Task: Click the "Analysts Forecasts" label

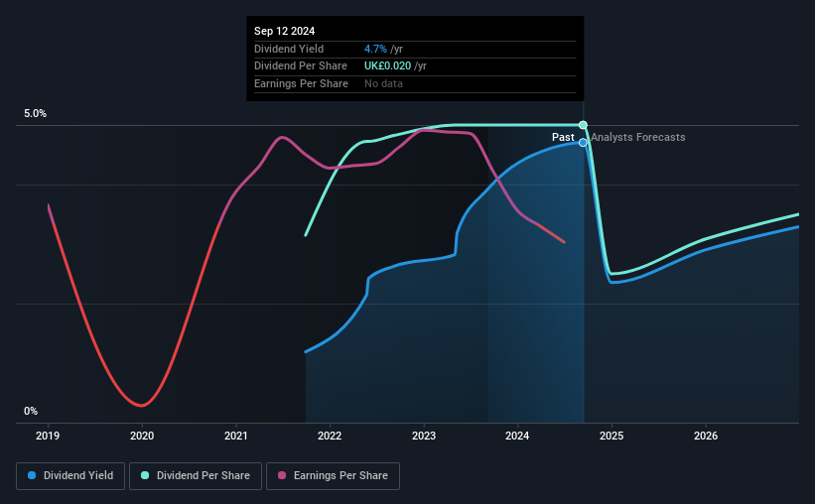Action: (637, 137)
